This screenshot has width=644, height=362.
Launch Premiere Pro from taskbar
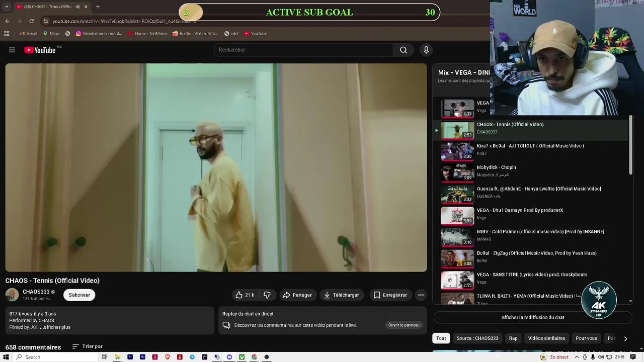pyautogui.click(x=130, y=357)
